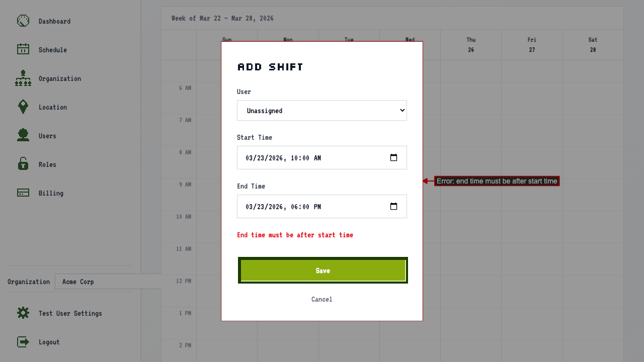
Task: Click the Logout arrow icon
Action: point(23,341)
